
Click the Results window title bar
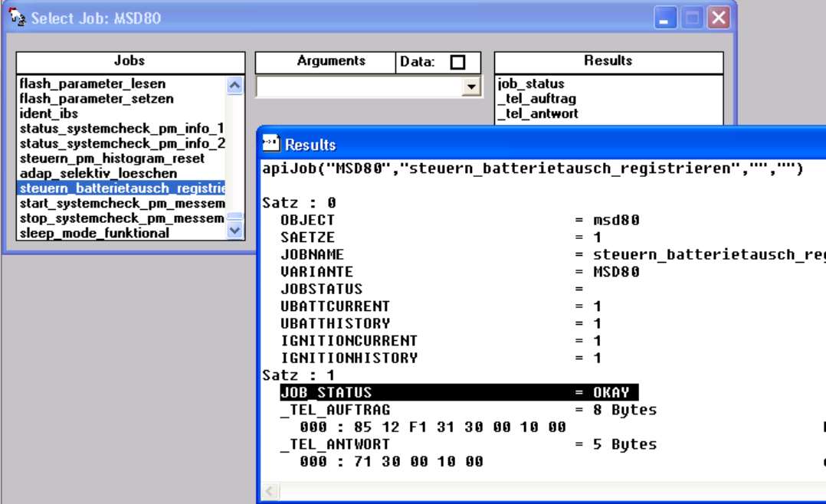542,144
